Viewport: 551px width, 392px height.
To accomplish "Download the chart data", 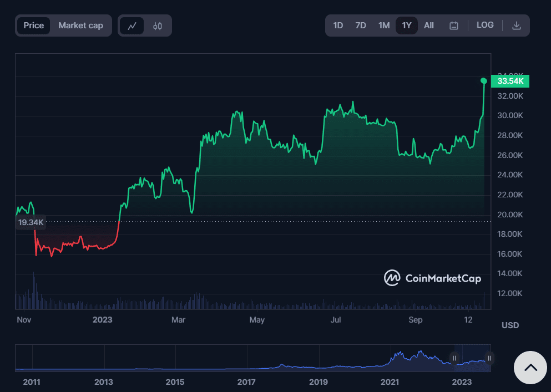I will pos(516,25).
